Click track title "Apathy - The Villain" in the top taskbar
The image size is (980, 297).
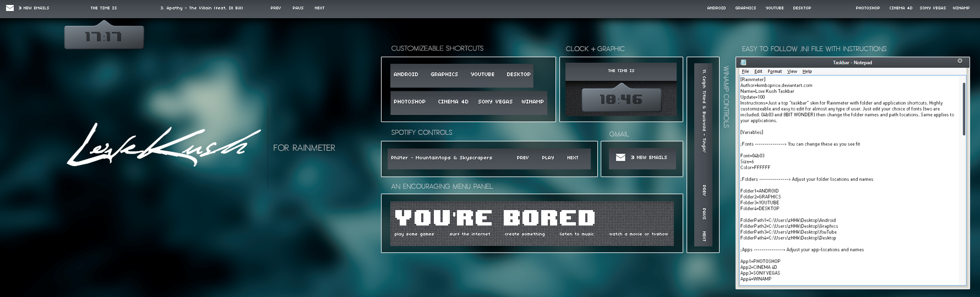point(202,8)
